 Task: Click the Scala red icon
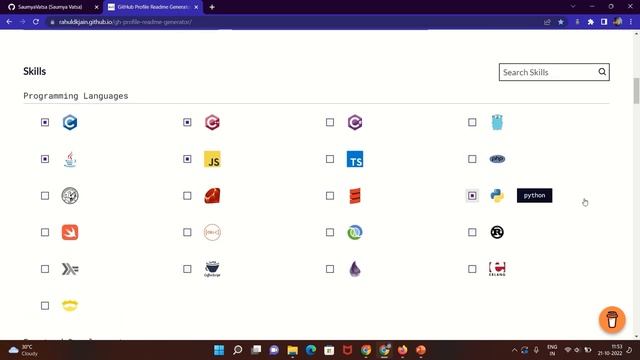coord(355,196)
